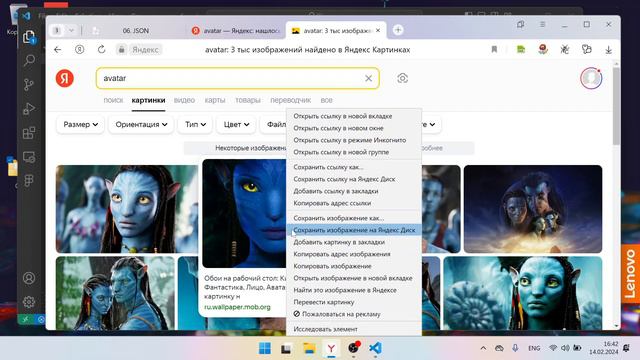The image size is (640, 360).
Task: Choose Сохранить изображение на Яндекс Диск
Action: click(x=354, y=230)
